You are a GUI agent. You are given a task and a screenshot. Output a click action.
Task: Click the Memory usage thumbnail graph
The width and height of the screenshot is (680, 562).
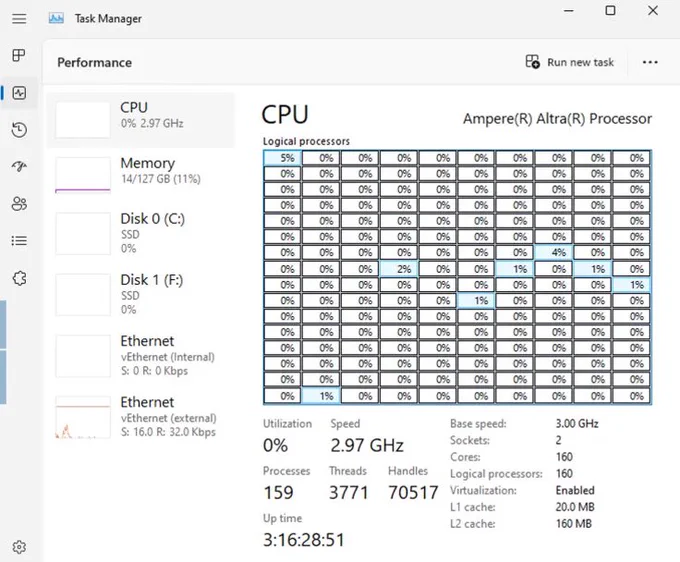83,175
